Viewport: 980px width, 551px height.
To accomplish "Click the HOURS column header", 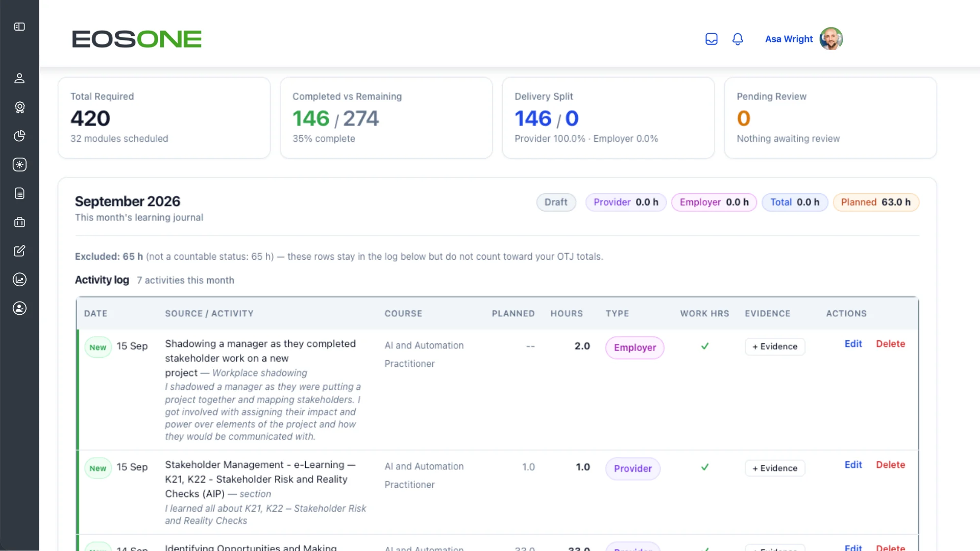I will click(x=567, y=313).
